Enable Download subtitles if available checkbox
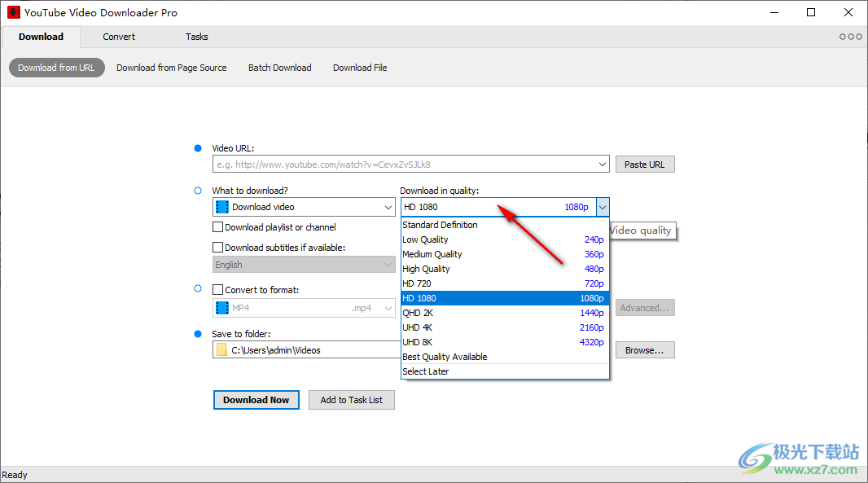This screenshot has height=483, width=868. [x=218, y=248]
